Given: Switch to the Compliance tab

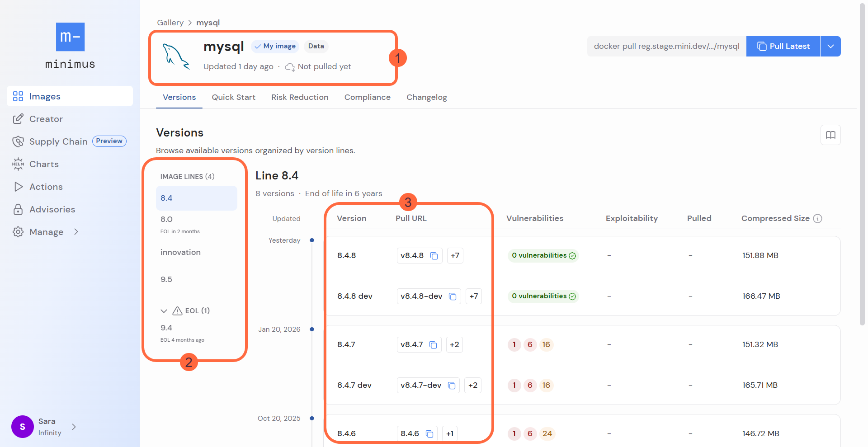Looking at the screenshot, I should (367, 97).
